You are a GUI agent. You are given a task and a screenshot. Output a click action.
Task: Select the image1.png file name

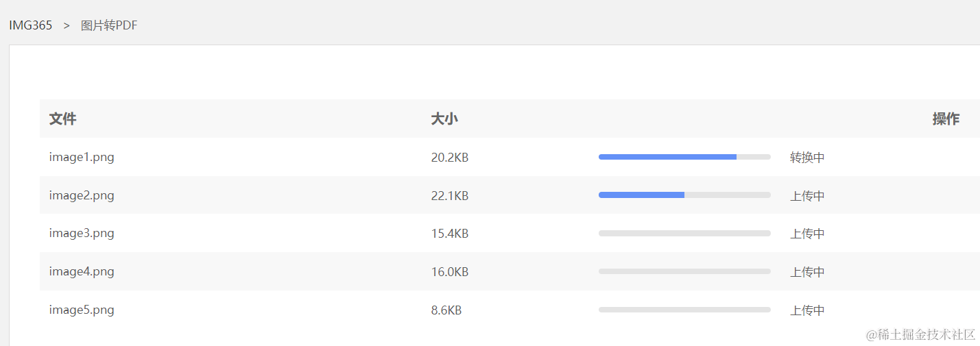click(x=82, y=157)
